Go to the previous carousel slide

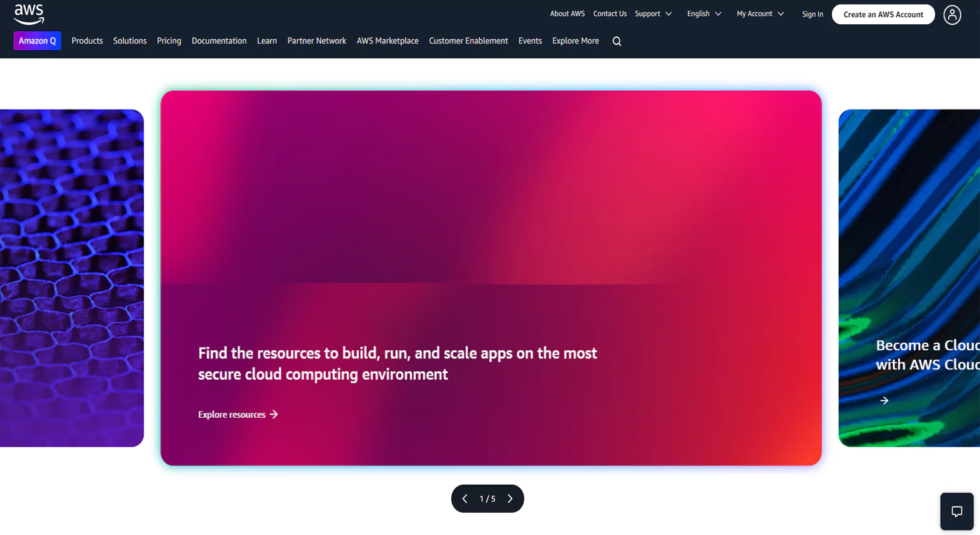pyautogui.click(x=465, y=499)
